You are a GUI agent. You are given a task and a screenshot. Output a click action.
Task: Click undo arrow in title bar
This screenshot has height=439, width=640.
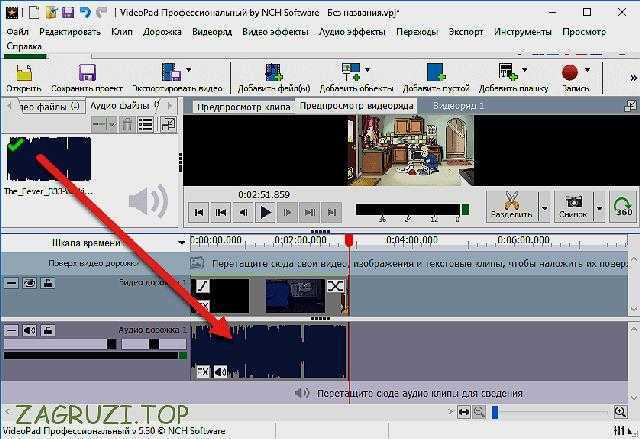(x=85, y=12)
